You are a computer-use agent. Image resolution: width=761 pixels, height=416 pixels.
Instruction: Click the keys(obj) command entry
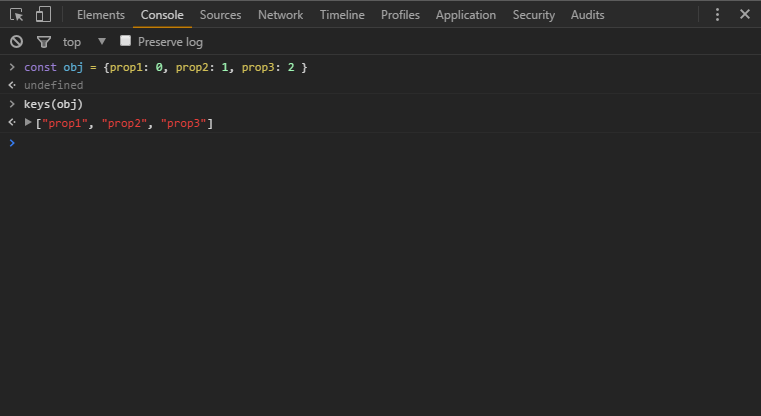[53, 104]
